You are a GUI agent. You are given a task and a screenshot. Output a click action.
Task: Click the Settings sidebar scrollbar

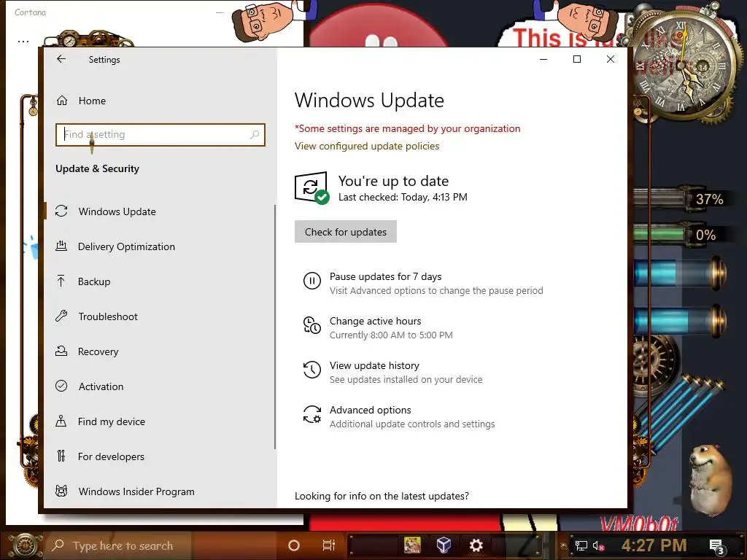pos(275,327)
